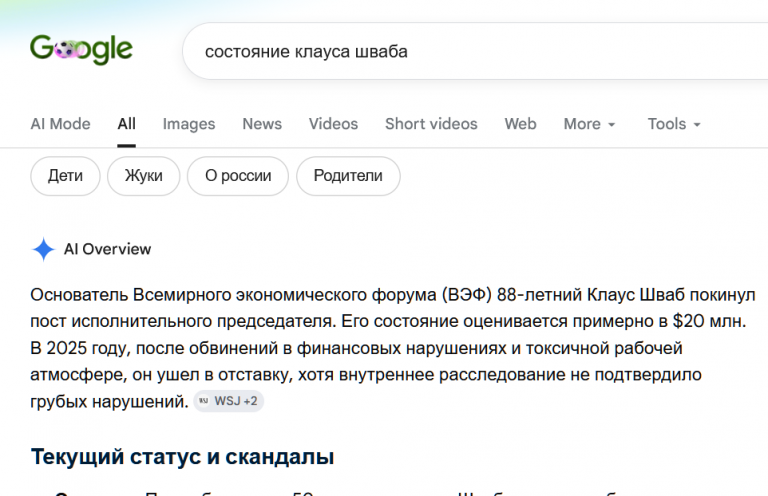Viewport: 768px width, 496px height.
Task: Click the blue AI Overview sparkle icon
Action: click(x=43, y=249)
